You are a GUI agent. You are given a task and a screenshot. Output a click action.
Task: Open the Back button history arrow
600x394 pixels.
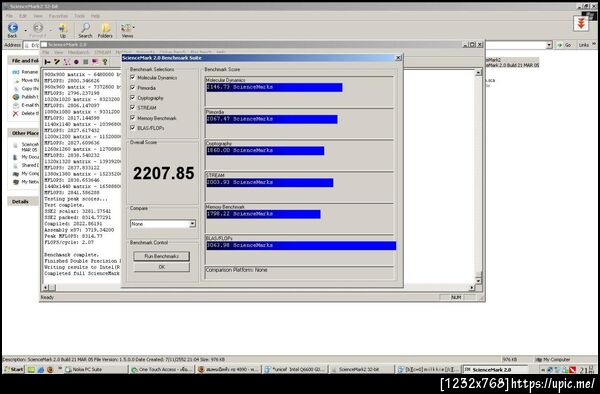tap(25, 29)
